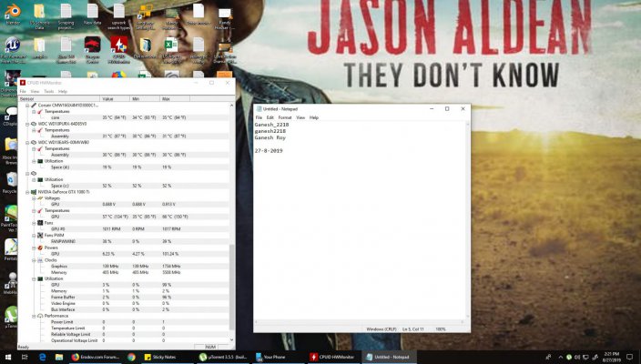Click the HWMonitor vertical scrollbar thumb
Image resolution: width=641 pixels, height=364 pixels.
pos(232,288)
